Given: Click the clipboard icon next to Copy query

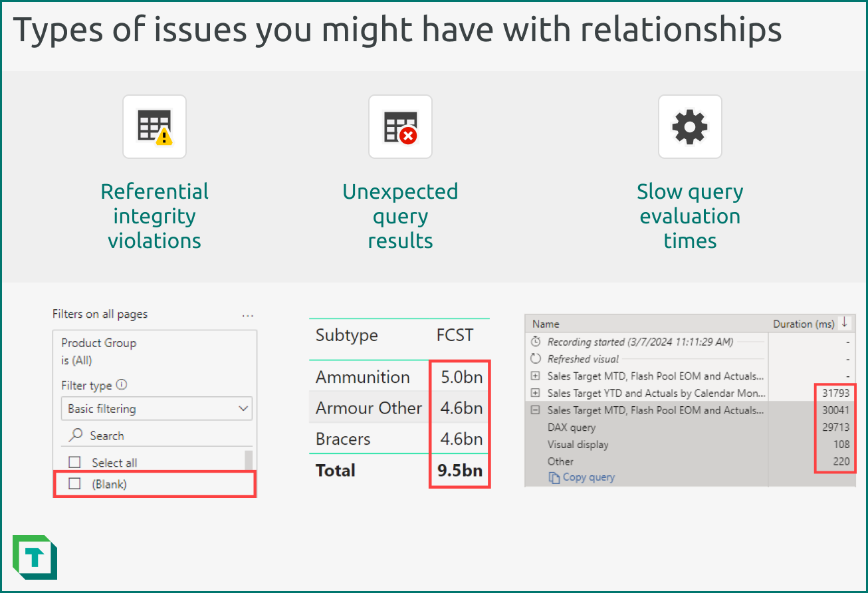Looking at the screenshot, I should [x=554, y=477].
